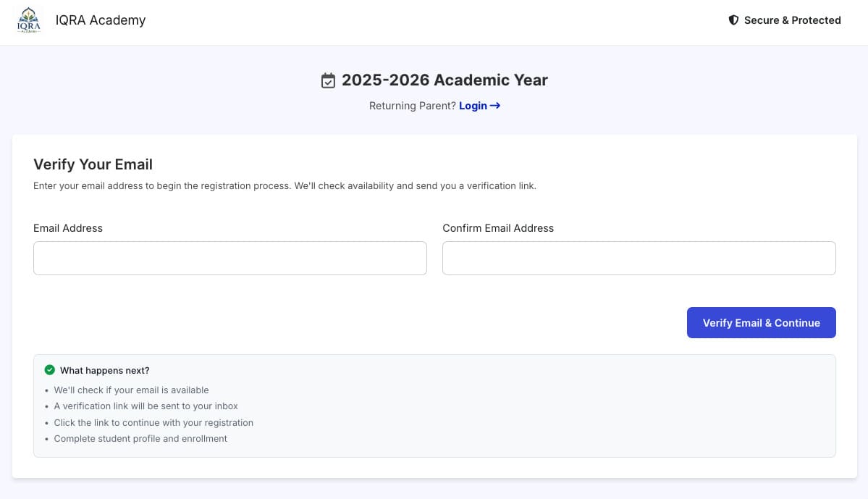
Task: Click the Confirm Email Address field label
Action: (498, 228)
